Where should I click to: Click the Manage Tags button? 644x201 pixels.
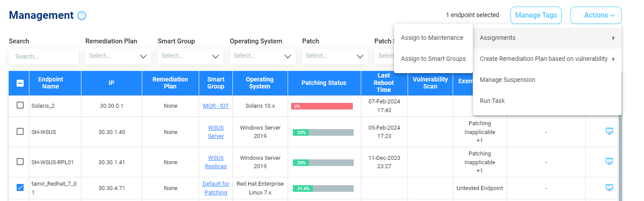(536, 15)
